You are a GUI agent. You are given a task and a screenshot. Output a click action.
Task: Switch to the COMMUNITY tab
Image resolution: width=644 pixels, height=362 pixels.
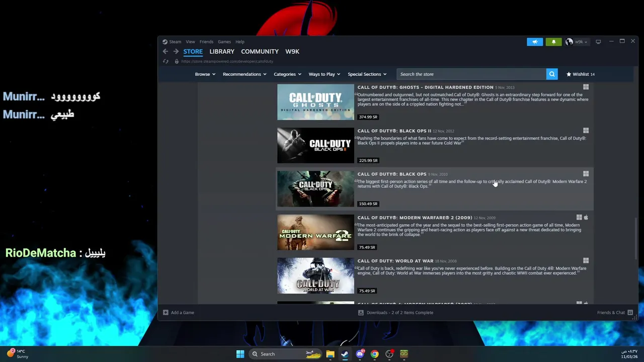pos(260,51)
